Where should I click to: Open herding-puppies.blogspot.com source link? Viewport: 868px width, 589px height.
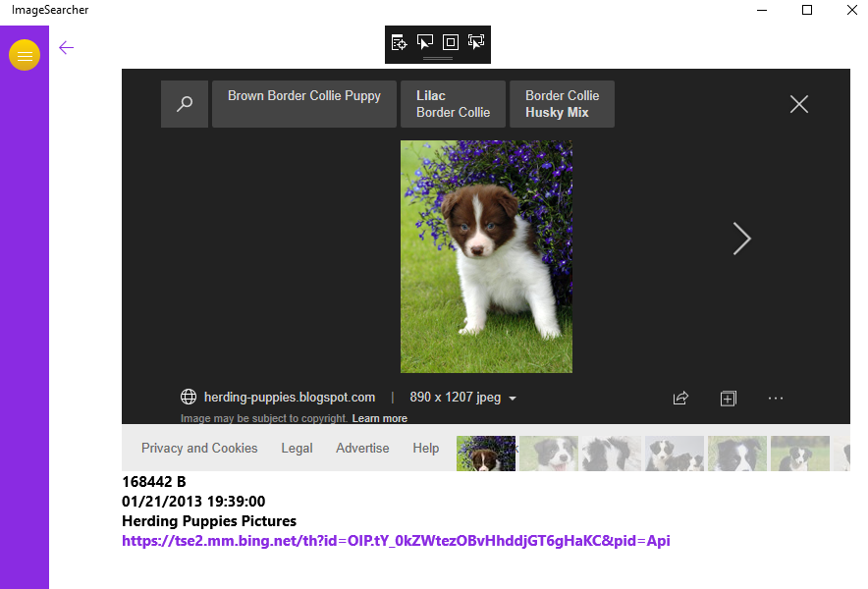click(289, 398)
